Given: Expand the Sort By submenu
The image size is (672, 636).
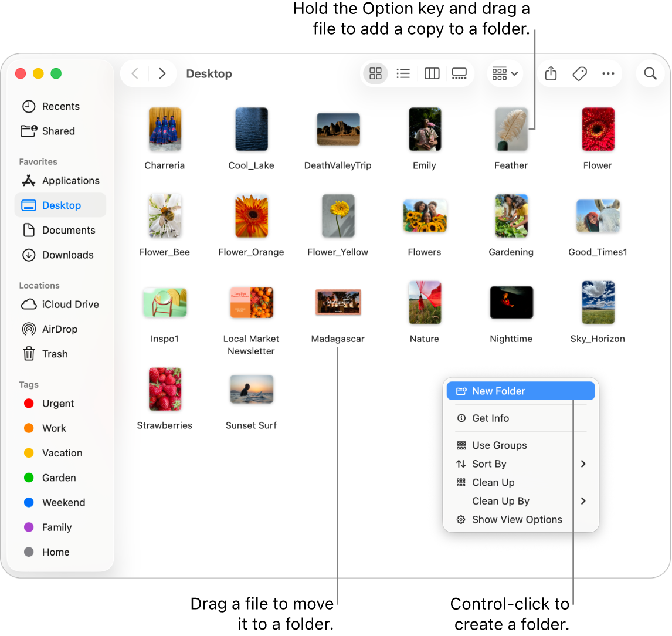Looking at the screenshot, I should pyautogui.click(x=488, y=464).
